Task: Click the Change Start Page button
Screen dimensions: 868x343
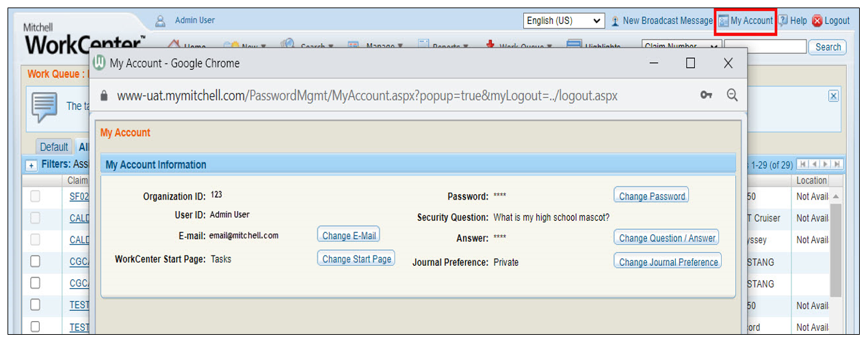Action: 356,259
